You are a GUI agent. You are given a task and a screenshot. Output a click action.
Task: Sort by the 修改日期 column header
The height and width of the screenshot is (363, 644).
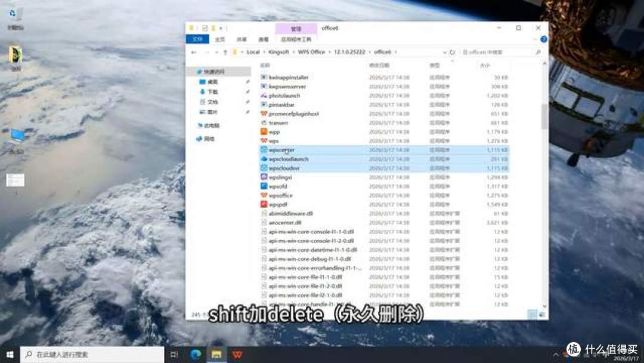pos(379,65)
